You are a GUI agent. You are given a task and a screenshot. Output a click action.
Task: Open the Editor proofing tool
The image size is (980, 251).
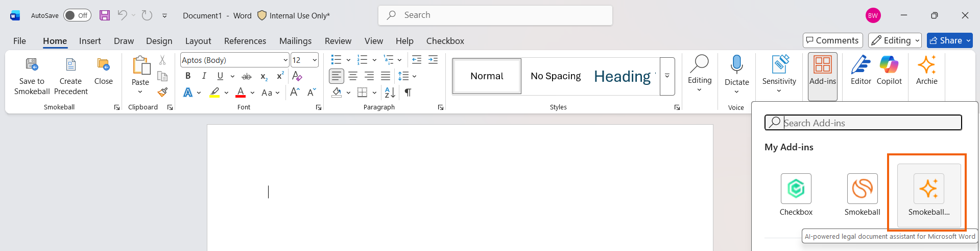[861, 65]
